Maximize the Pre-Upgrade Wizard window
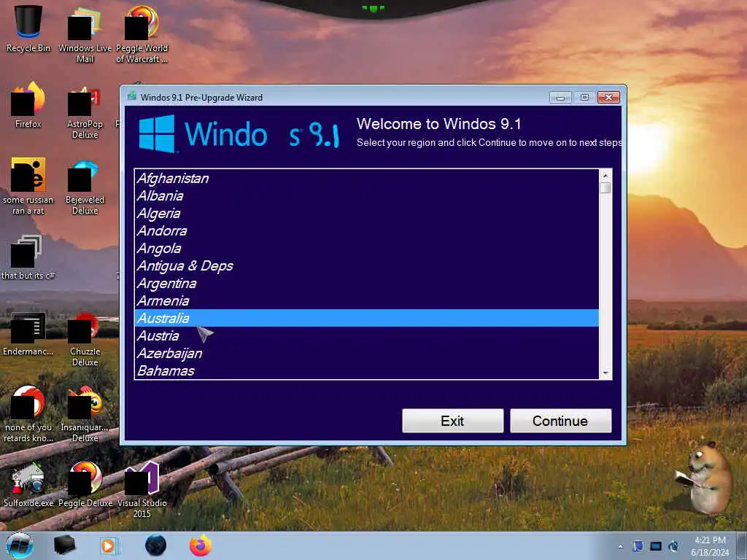 584,97
